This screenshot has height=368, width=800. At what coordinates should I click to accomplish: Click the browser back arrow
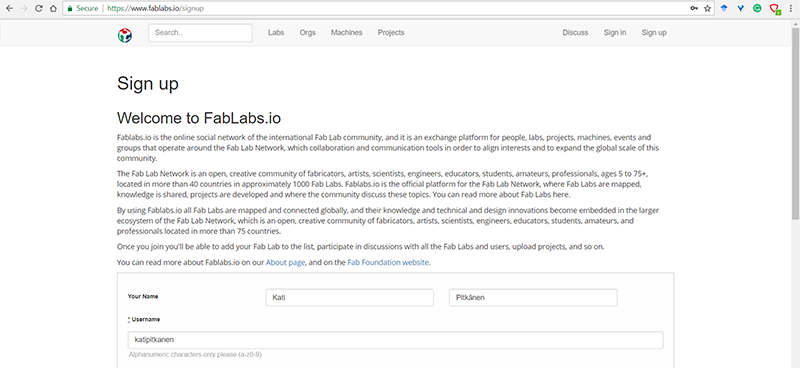click(x=9, y=8)
